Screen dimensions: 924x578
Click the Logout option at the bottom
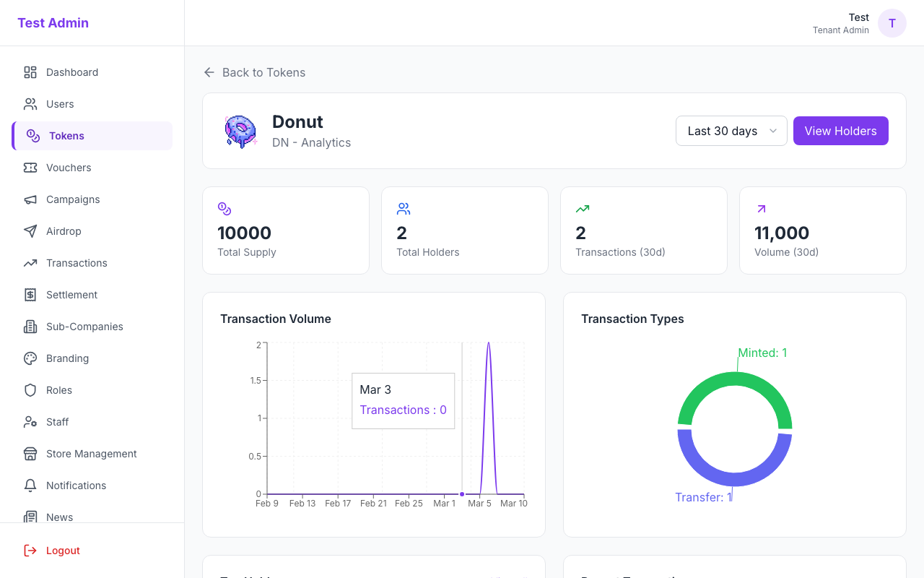tap(61, 551)
